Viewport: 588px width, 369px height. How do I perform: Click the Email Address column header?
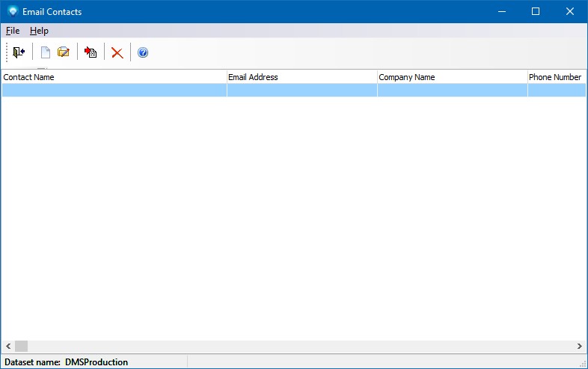pos(301,77)
